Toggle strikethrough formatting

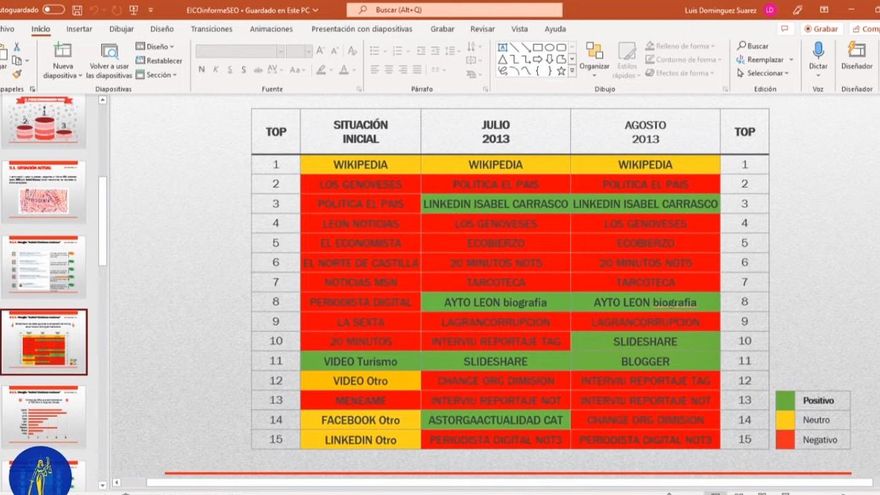click(x=258, y=70)
